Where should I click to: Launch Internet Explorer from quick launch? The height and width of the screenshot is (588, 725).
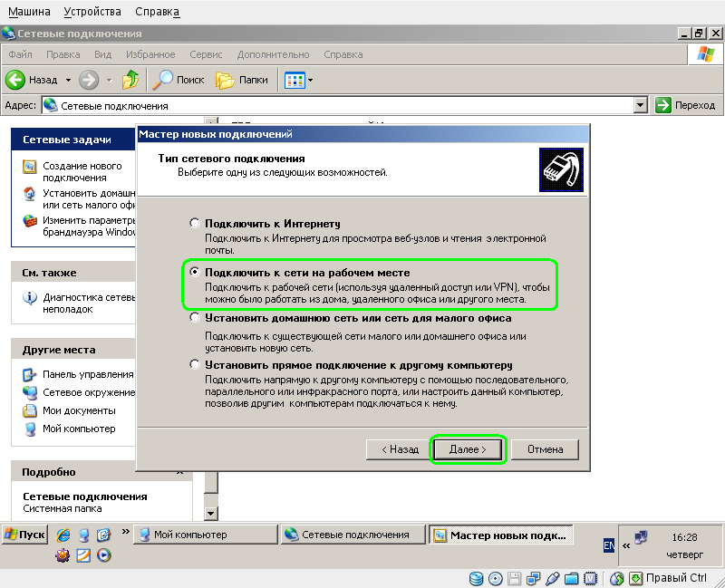(63, 535)
